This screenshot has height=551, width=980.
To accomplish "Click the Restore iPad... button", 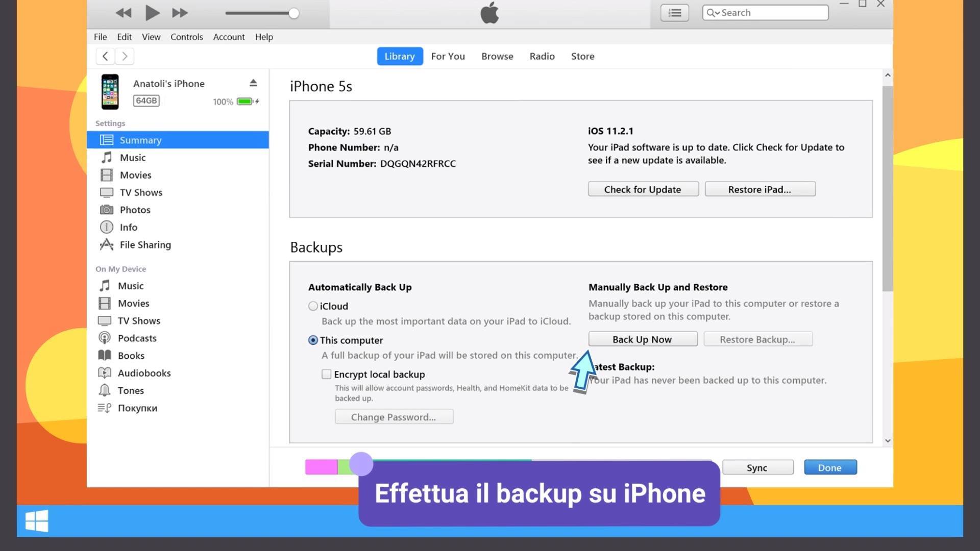I will pyautogui.click(x=760, y=189).
